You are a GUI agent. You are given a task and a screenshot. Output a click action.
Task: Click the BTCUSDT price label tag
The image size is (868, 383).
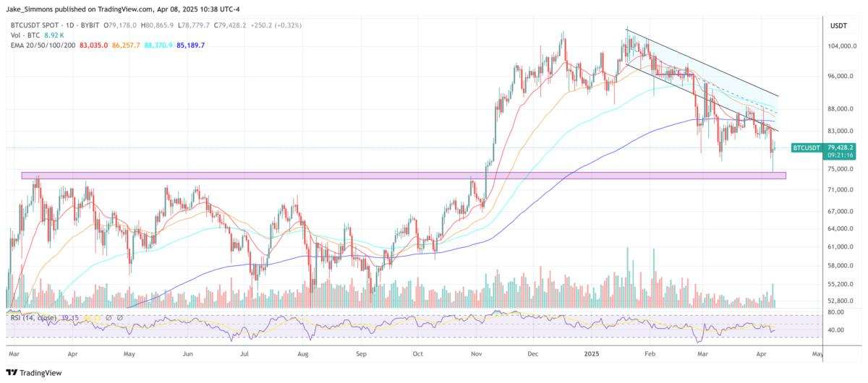pyautogui.click(x=807, y=147)
